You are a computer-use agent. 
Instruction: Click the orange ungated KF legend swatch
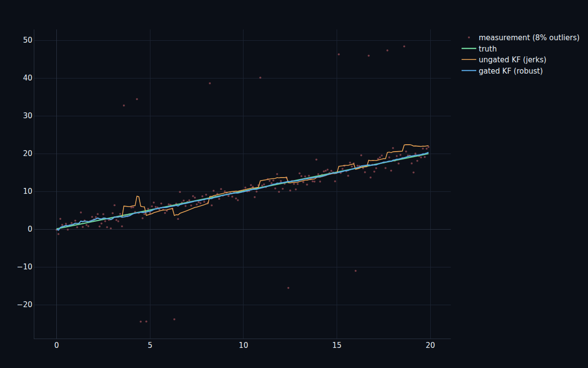point(469,60)
